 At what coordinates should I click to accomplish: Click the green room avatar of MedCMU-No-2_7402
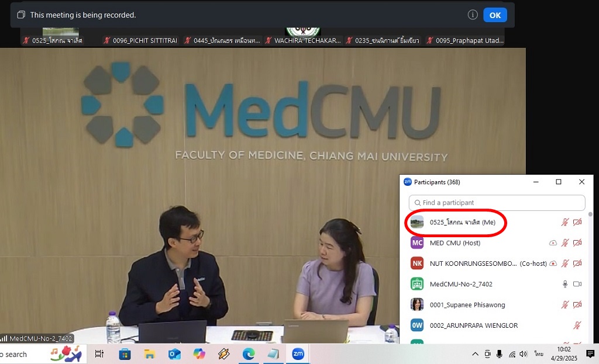[x=416, y=284]
